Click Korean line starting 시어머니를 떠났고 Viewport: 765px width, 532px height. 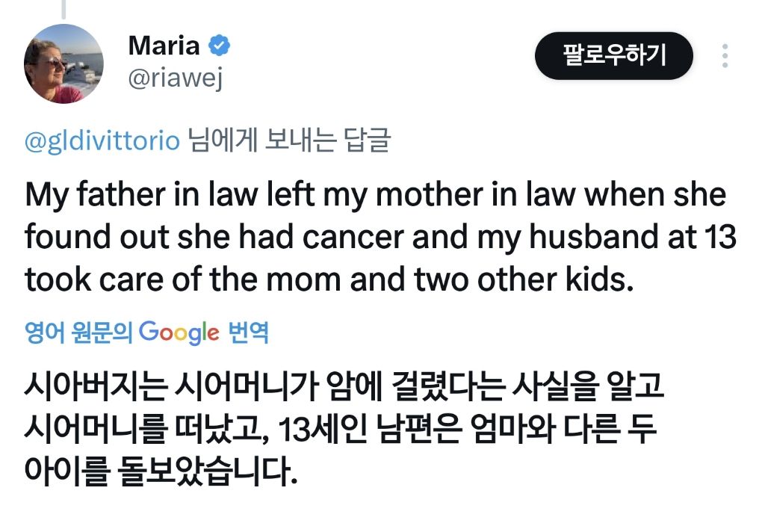[338, 431]
